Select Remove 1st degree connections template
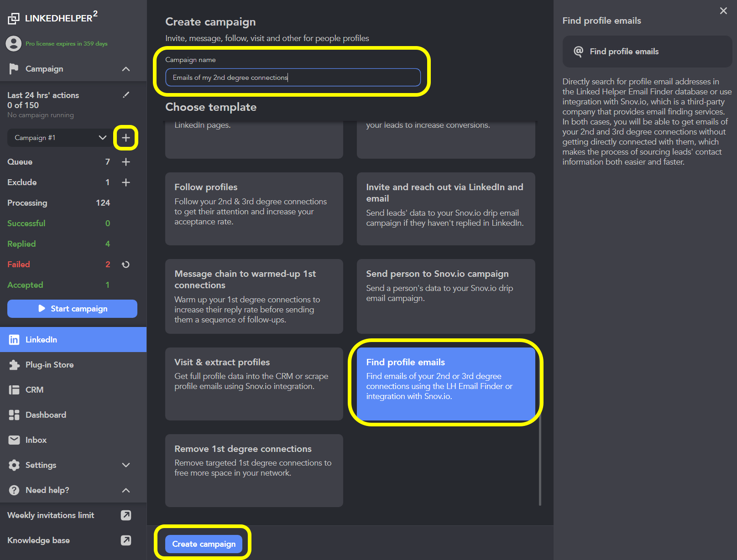 coord(254,471)
